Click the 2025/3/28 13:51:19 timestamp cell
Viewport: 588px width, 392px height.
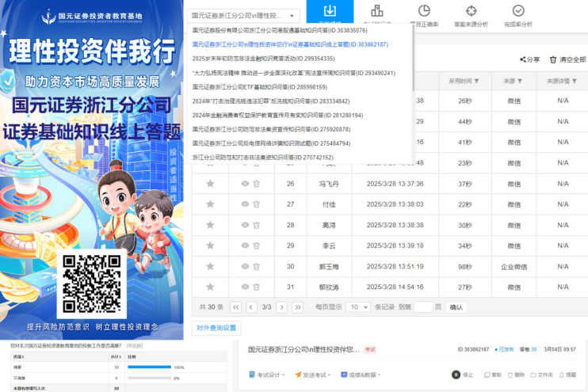click(x=395, y=266)
